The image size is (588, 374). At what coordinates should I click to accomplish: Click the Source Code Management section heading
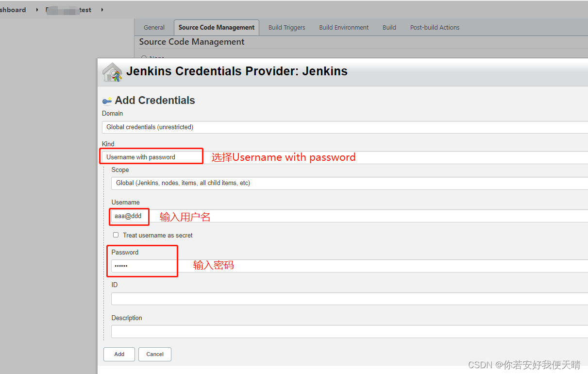tap(192, 42)
